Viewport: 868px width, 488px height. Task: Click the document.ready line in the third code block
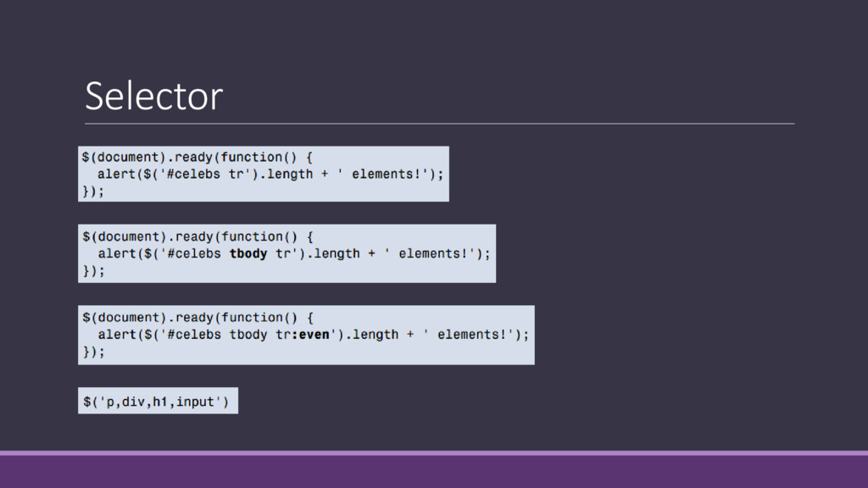click(198, 317)
